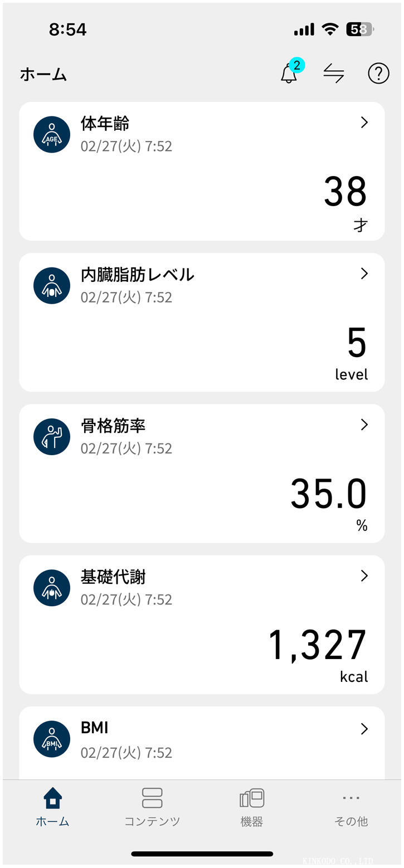Open the notifications bell icon
This screenshot has height=868, width=404.
click(289, 74)
